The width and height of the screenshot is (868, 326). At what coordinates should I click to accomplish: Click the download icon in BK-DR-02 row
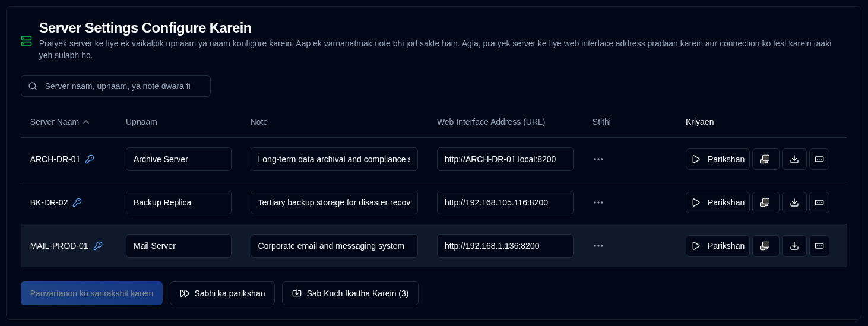794,202
